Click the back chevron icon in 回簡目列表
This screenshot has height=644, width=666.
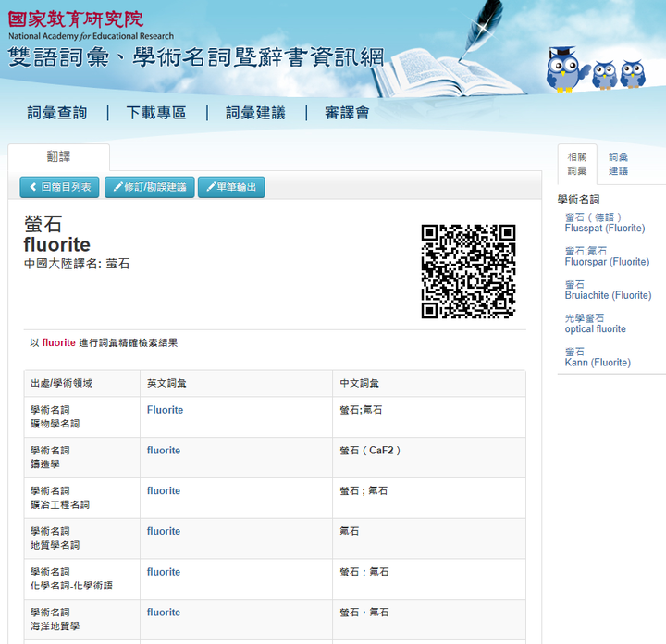33,187
